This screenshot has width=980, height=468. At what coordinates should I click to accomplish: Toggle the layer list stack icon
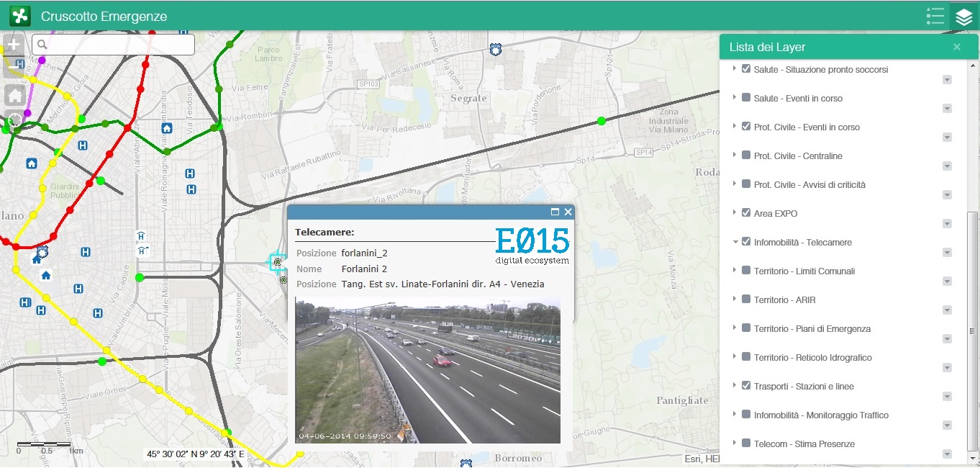pos(964,17)
